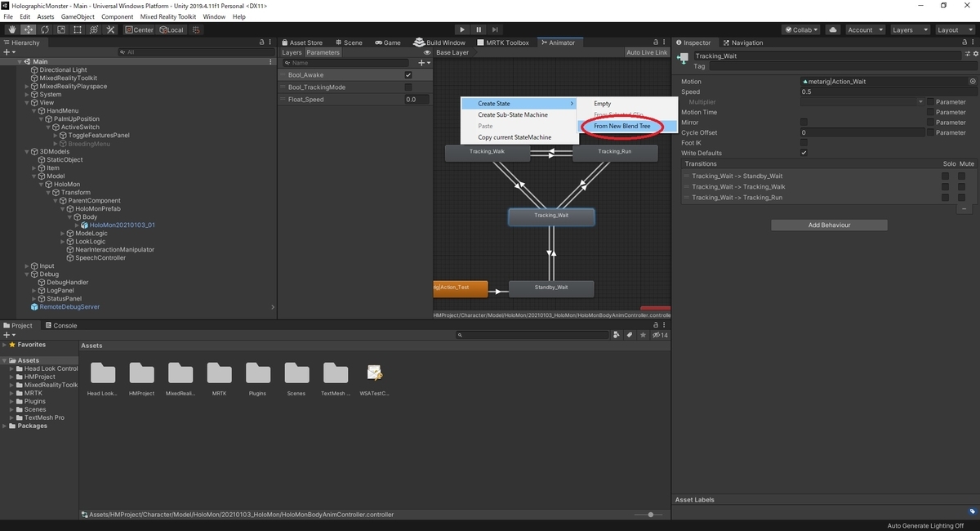Toggle the Bool_TrackingMode parameter checkbox

(x=408, y=87)
